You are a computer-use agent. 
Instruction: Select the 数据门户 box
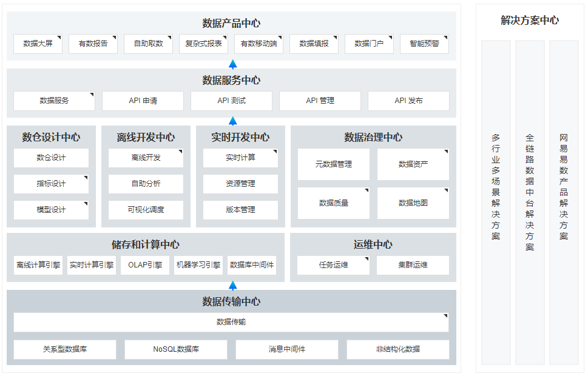click(369, 44)
